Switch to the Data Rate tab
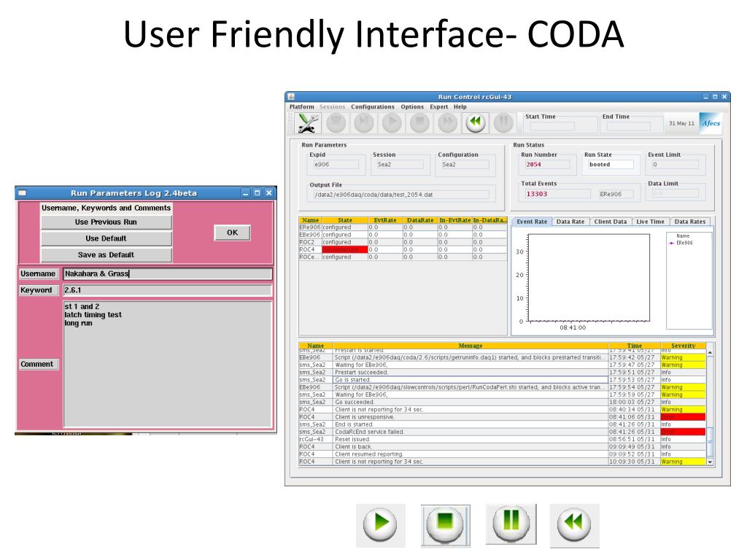The width and height of the screenshot is (747, 560). pos(570,222)
